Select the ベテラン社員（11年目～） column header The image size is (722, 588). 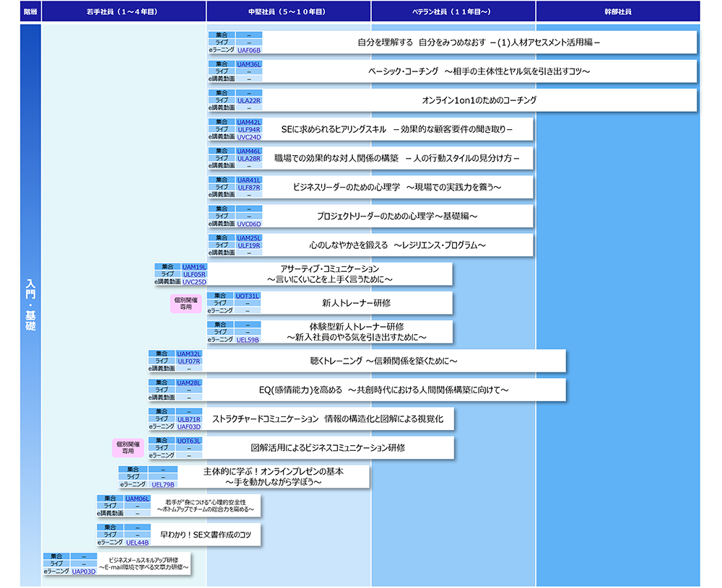click(453, 12)
